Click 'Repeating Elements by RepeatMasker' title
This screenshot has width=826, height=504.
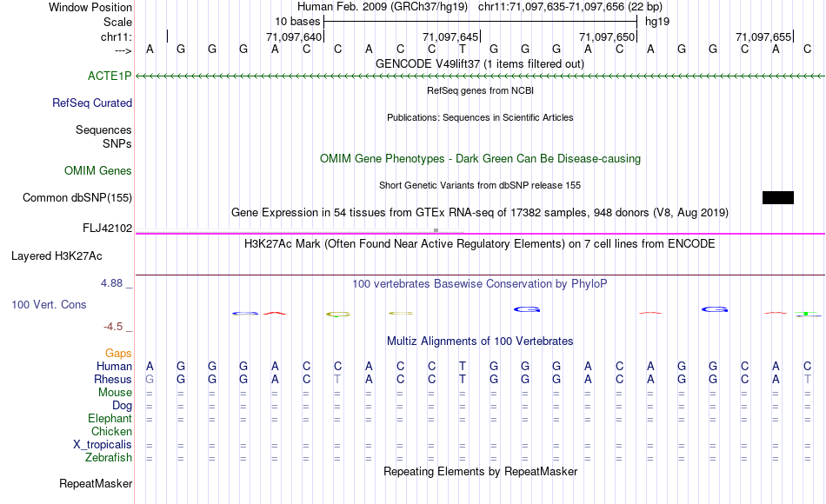click(480, 471)
